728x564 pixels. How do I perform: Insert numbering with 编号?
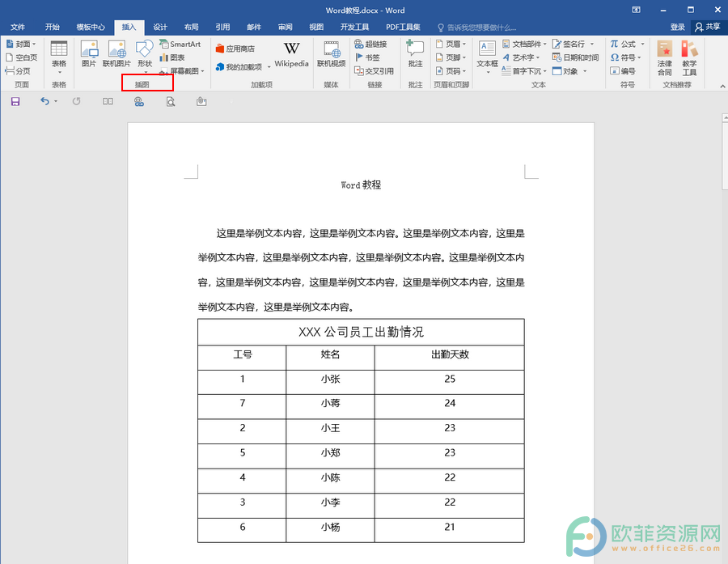tap(623, 71)
